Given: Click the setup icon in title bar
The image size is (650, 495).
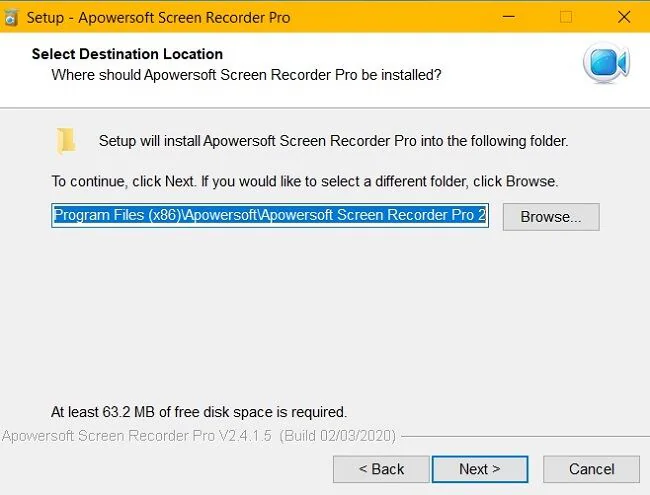Looking at the screenshot, I should tap(11, 18).
